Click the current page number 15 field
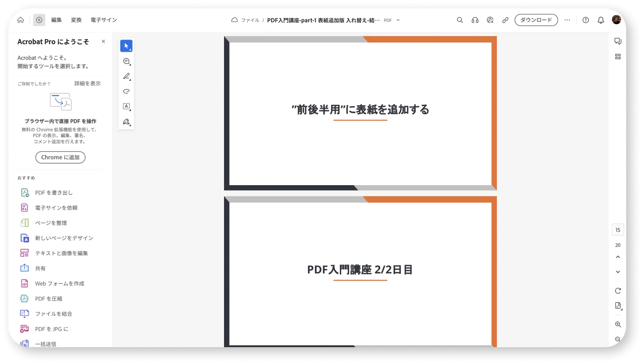 (x=618, y=230)
